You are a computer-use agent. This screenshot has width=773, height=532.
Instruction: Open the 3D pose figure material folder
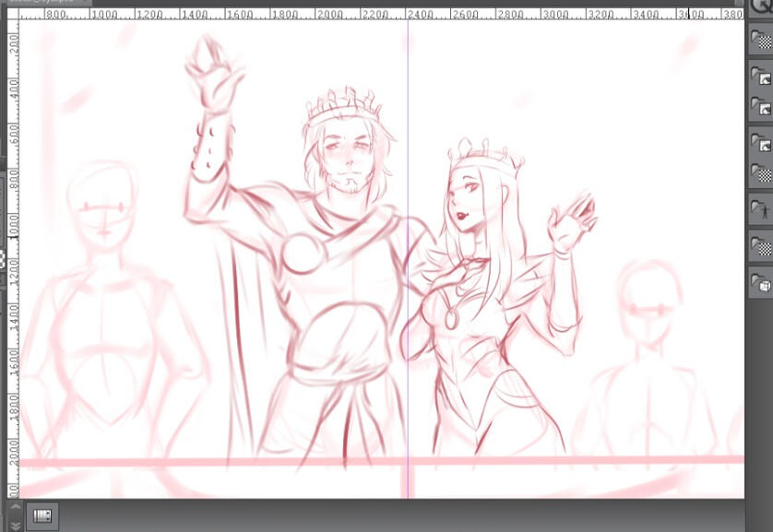click(x=761, y=210)
